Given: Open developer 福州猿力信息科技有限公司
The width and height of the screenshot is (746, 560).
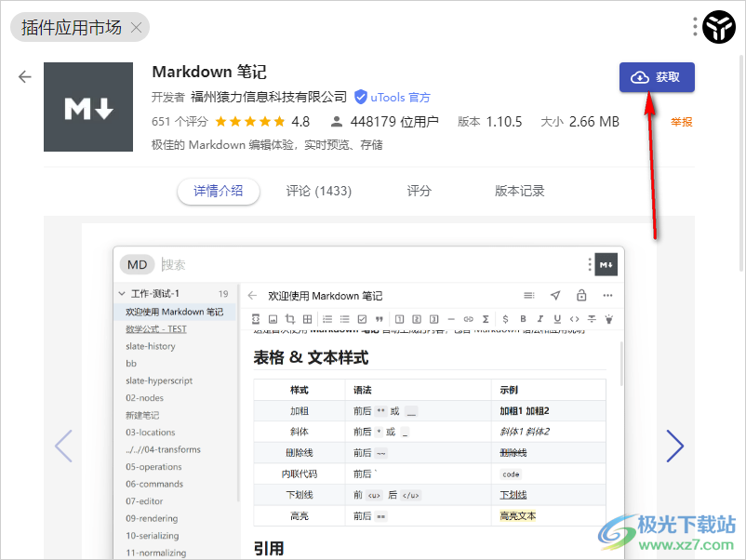Looking at the screenshot, I should click(269, 97).
